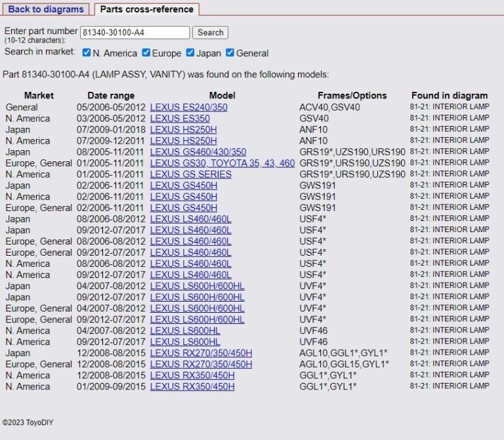Screen dimensions: 504x440
Task: Uncheck the Europe market checkbox
Action: pyautogui.click(x=146, y=52)
